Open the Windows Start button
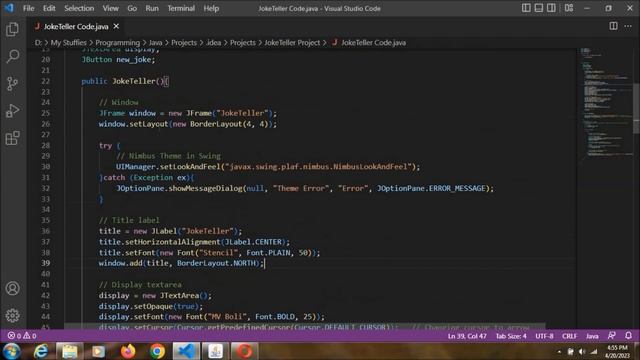640x360 pixels. (x=11, y=351)
